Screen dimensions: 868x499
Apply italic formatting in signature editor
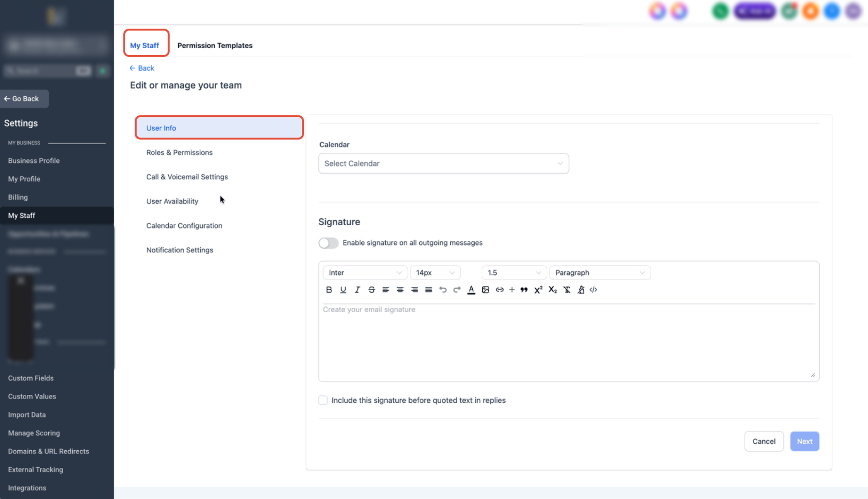click(x=357, y=290)
